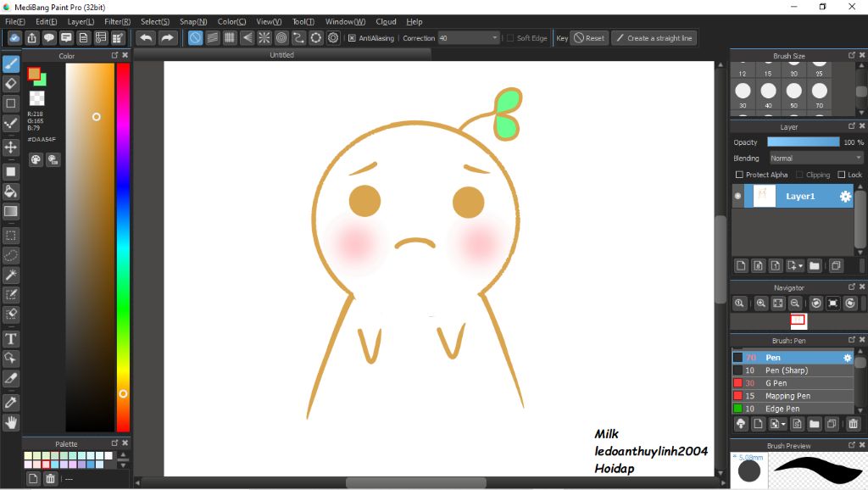The height and width of the screenshot is (490, 868).
Task: Click the Reset button
Action: 589,38
